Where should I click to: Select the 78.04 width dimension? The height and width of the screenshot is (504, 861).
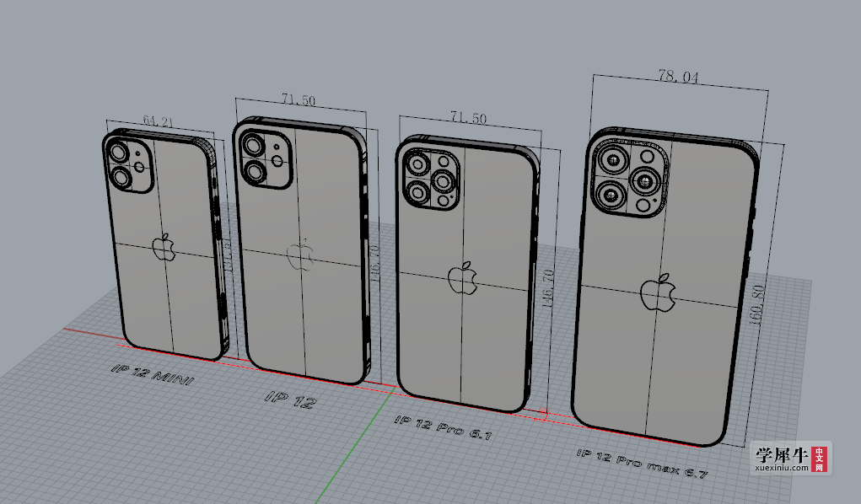pos(678,76)
